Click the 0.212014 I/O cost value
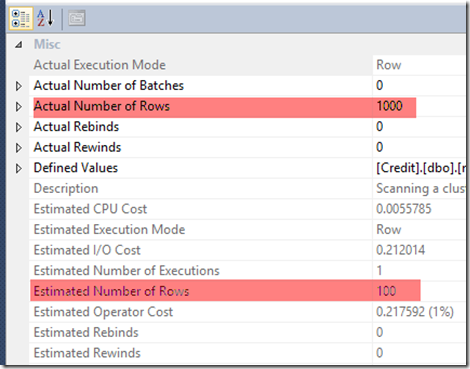 pos(400,250)
